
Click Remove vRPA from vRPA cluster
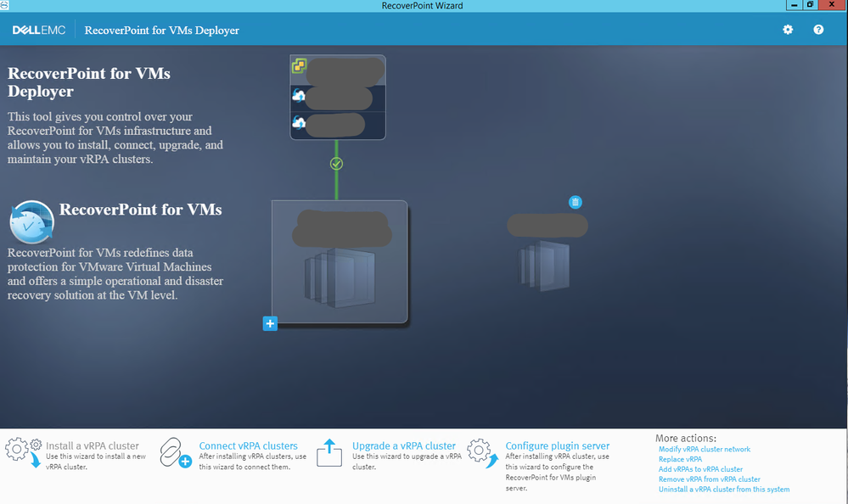709,479
